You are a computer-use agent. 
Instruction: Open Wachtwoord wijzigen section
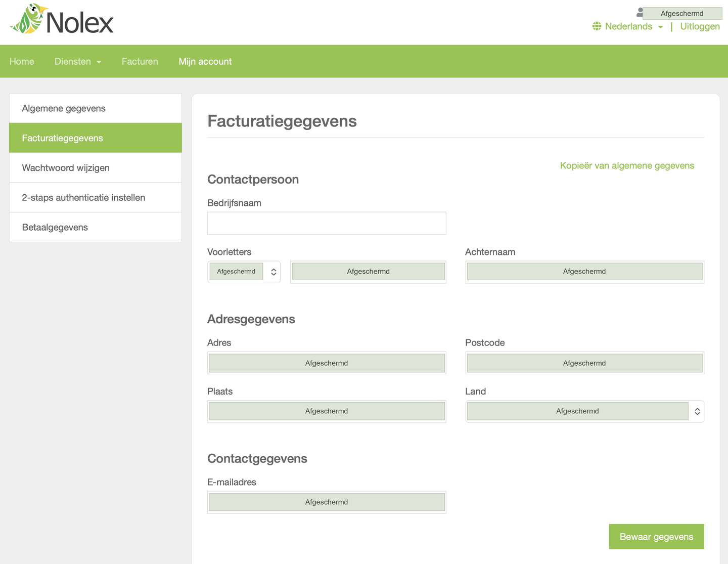[x=96, y=168]
